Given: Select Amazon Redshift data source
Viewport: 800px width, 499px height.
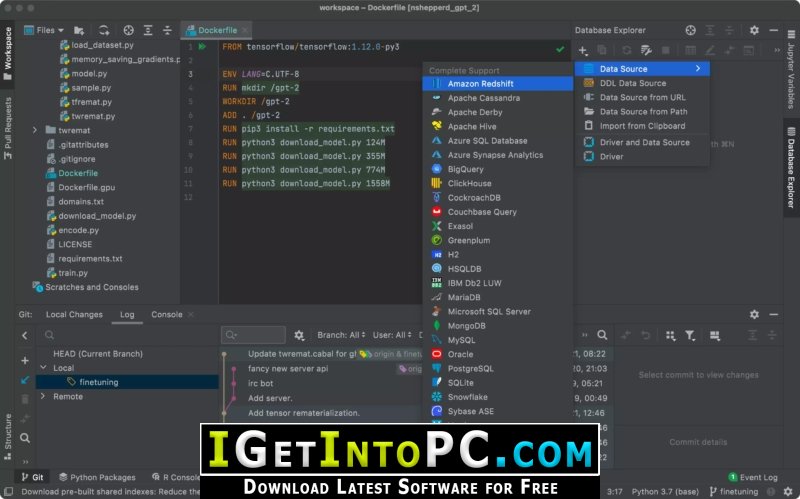Looking at the screenshot, I should [497, 84].
